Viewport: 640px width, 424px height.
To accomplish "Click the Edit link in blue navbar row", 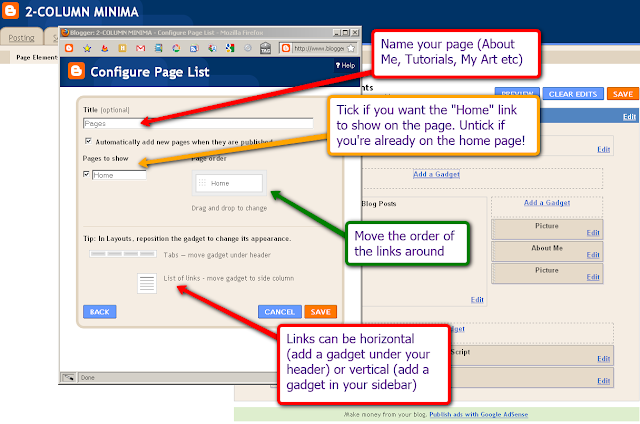I will coord(629,117).
